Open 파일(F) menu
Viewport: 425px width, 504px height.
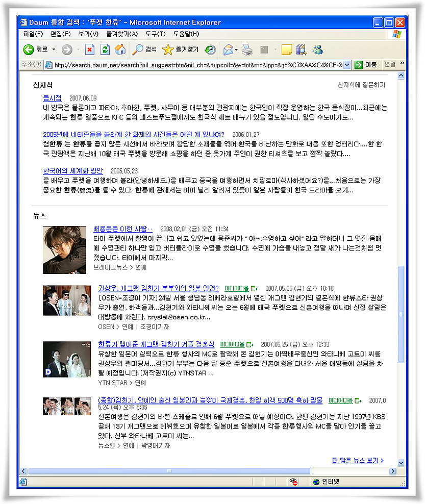[x=33, y=34]
